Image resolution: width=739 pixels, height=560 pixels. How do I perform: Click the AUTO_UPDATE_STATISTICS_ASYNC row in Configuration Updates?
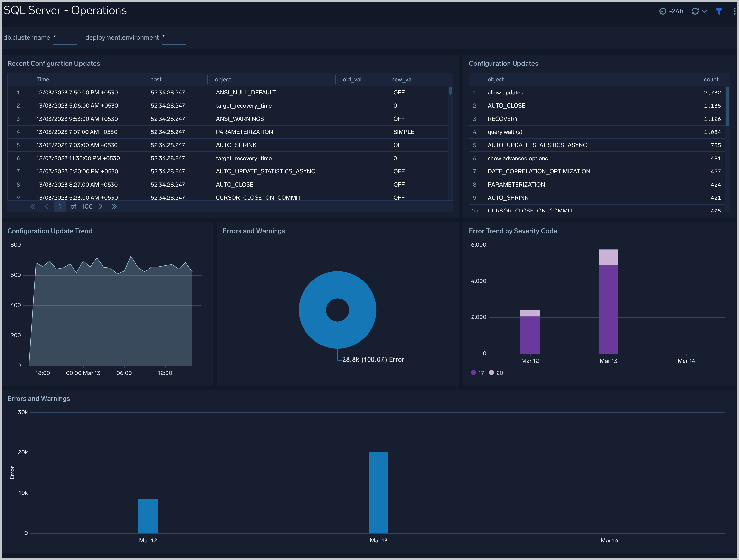coord(598,145)
